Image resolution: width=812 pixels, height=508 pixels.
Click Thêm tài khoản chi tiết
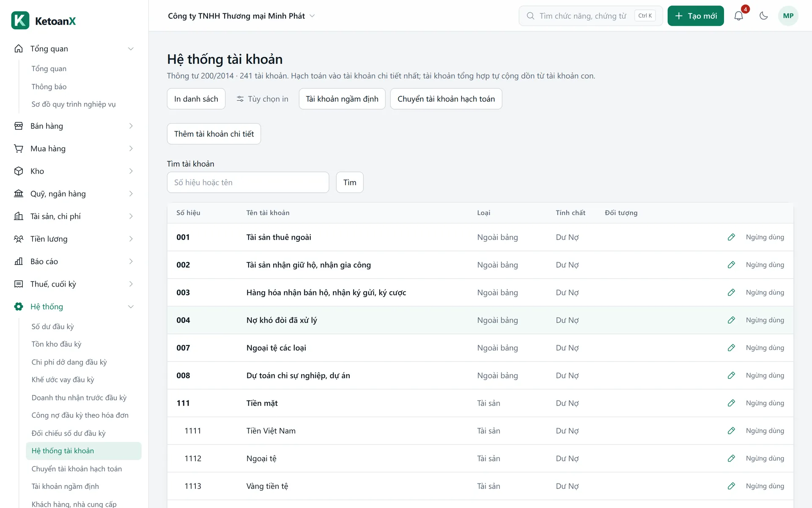214,134
